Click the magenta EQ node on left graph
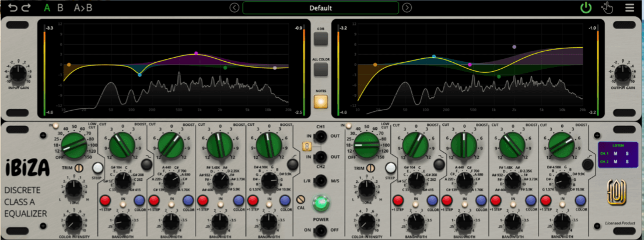 tap(196, 54)
